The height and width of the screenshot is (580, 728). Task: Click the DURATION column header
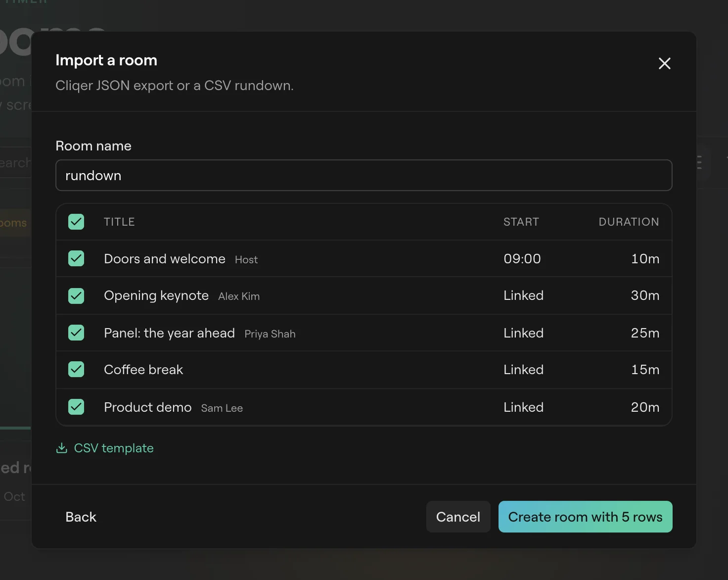[629, 222]
